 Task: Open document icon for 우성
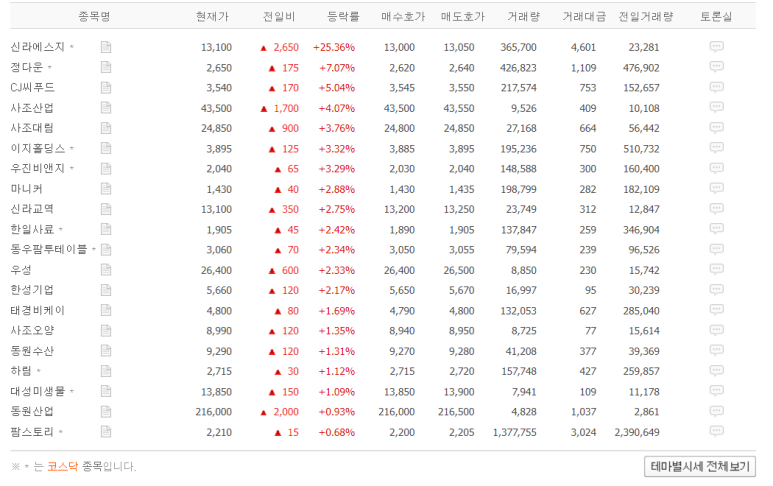pos(106,270)
